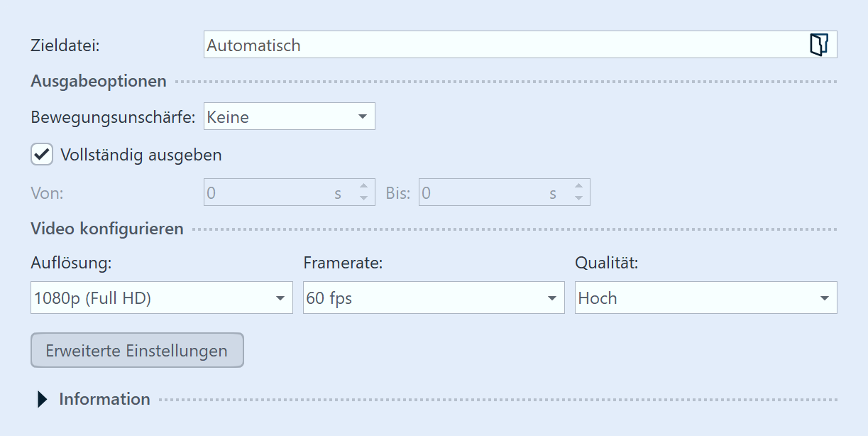The height and width of the screenshot is (436, 868).
Task: Click the folder browse icon for Zieldatei
Action: point(819,45)
